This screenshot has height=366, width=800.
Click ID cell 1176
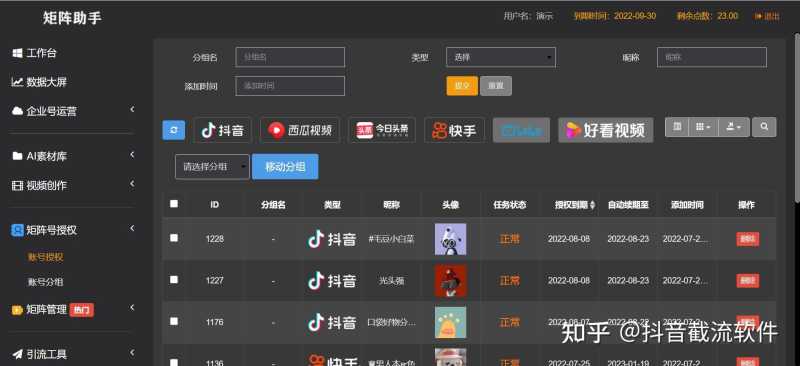[x=215, y=323]
